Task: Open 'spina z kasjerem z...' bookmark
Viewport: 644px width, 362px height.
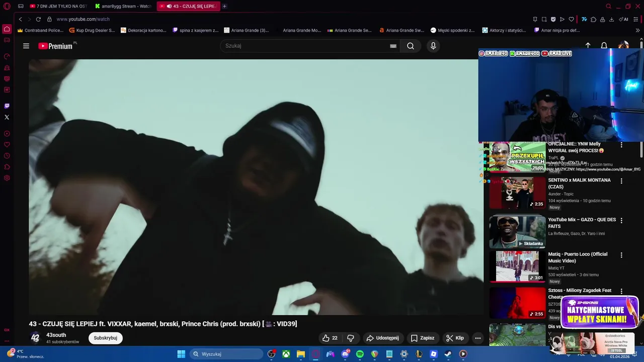Action: pos(195,30)
